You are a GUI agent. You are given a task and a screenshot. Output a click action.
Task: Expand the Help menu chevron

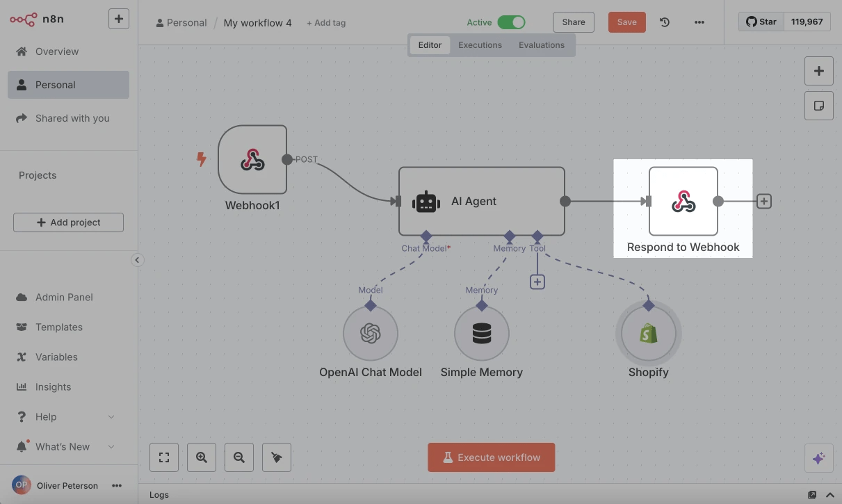pos(111,416)
